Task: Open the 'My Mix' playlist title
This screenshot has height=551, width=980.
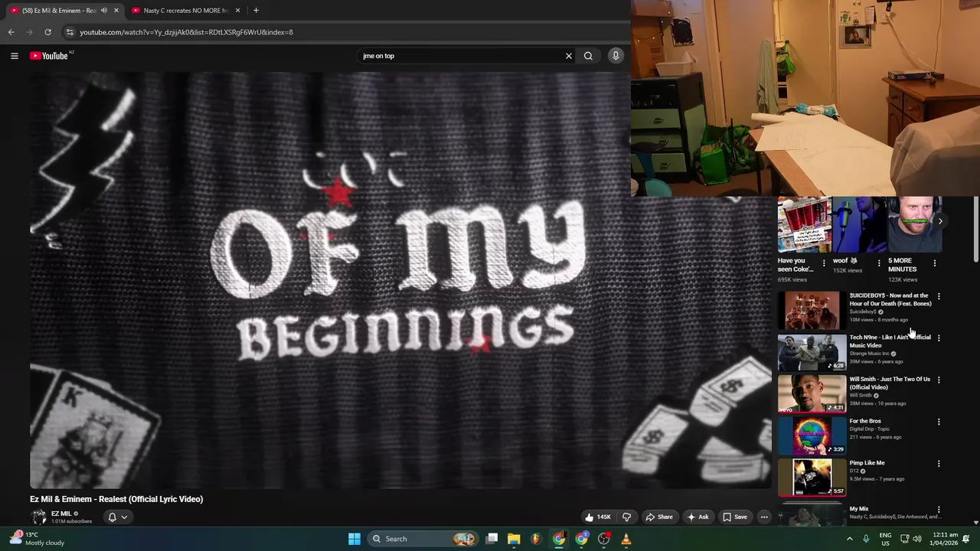Action: (x=859, y=509)
